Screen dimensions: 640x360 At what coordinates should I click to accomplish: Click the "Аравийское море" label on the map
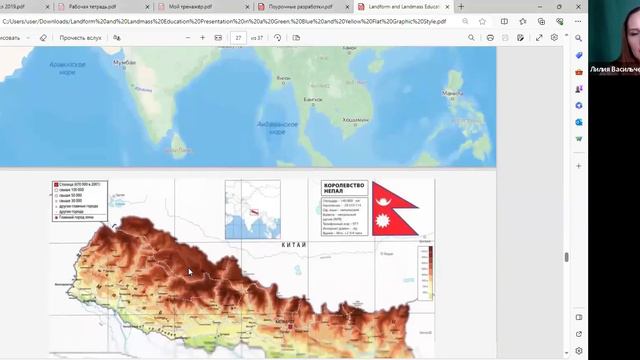(x=67, y=68)
